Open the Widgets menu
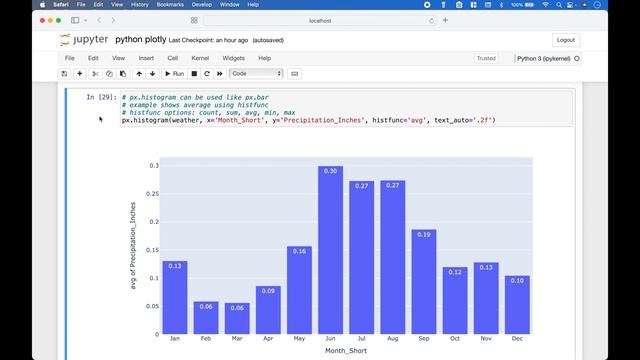The height and width of the screenshot is (360, 640). pos(233,58)
